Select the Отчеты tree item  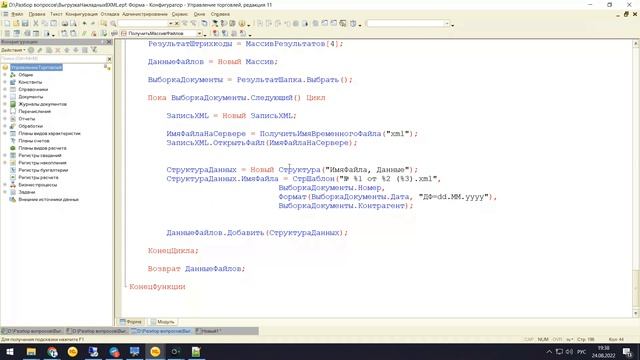pos(27,119)
